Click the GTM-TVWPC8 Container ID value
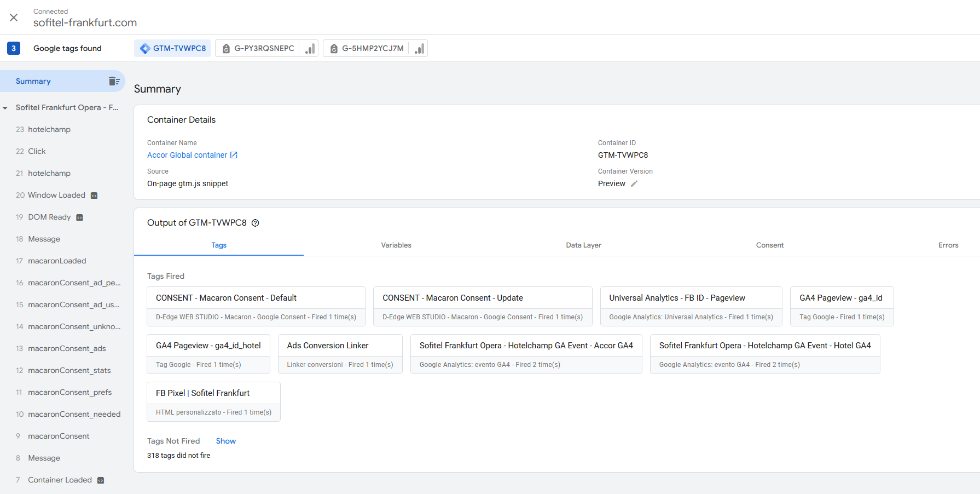The height and width of the screenshot is (494, 980). 623,155
